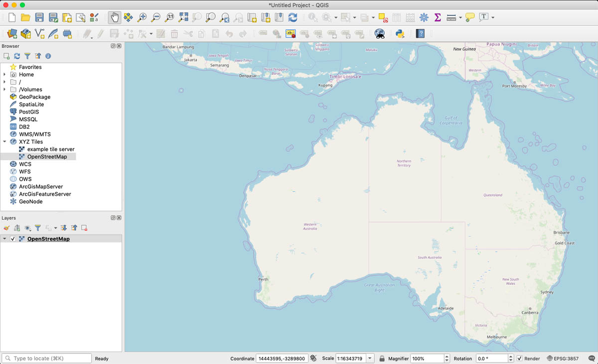Screen dimensions: 598x364
Task: Uncheck the OpenStreetMap layer visibility
Action: [x=12, y=239]
